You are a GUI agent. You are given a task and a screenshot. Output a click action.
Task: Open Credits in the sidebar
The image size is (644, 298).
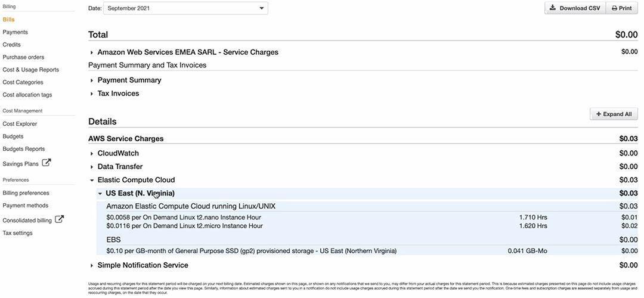[11, 44]
